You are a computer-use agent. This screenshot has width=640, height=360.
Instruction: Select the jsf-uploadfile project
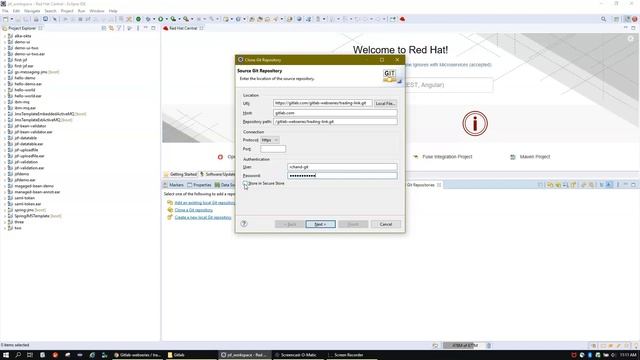(26, 150)
